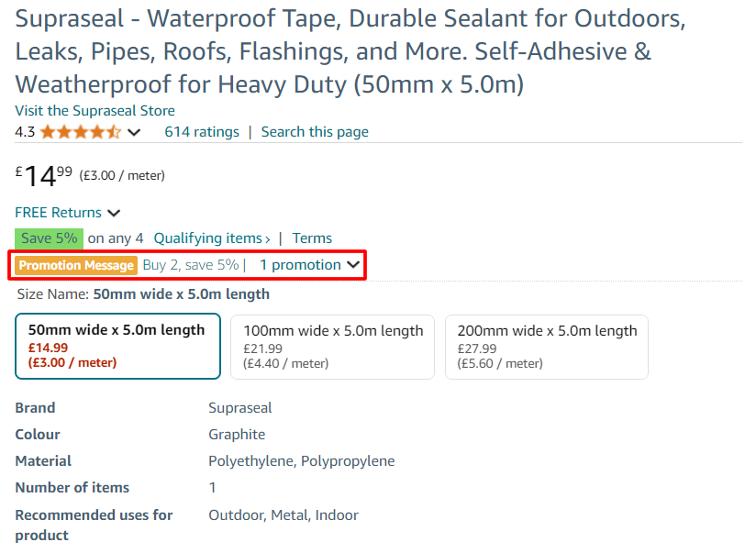
Task: Open the Qualifying items link
Action: coord(212,238)
